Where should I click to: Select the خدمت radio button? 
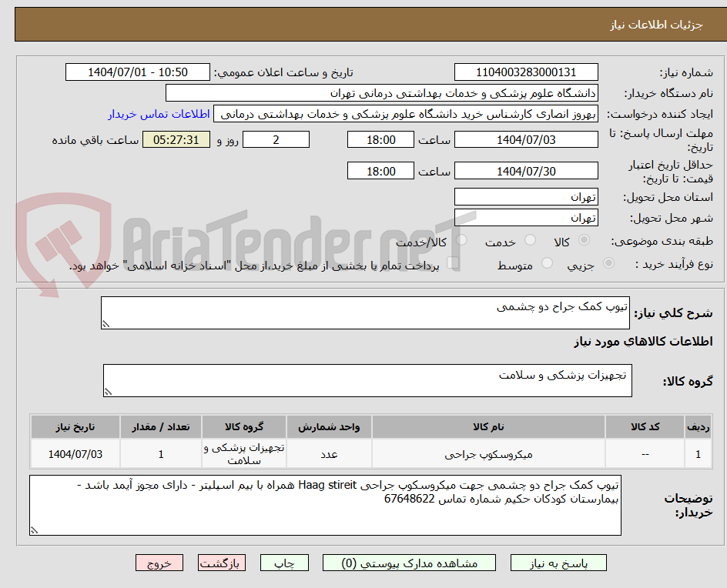(531, 239)
